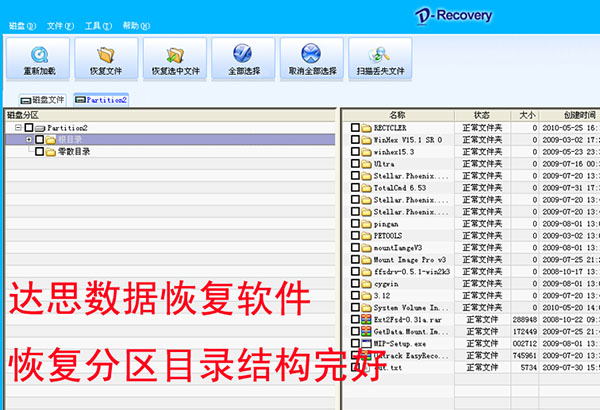The image size is (600, 410).
Task: Check the WinHex V15.1 SR 0 checkbox
Action: click(355, 139)
